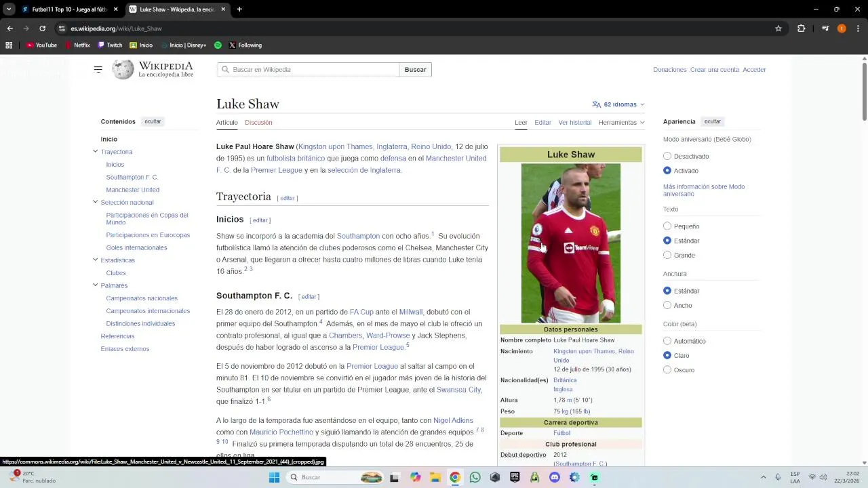Image resolution: width=868 pixels, height=488 pixels.
Task: Hide the Contenidos sidebar with ocultar
Action: pos(153,121)
